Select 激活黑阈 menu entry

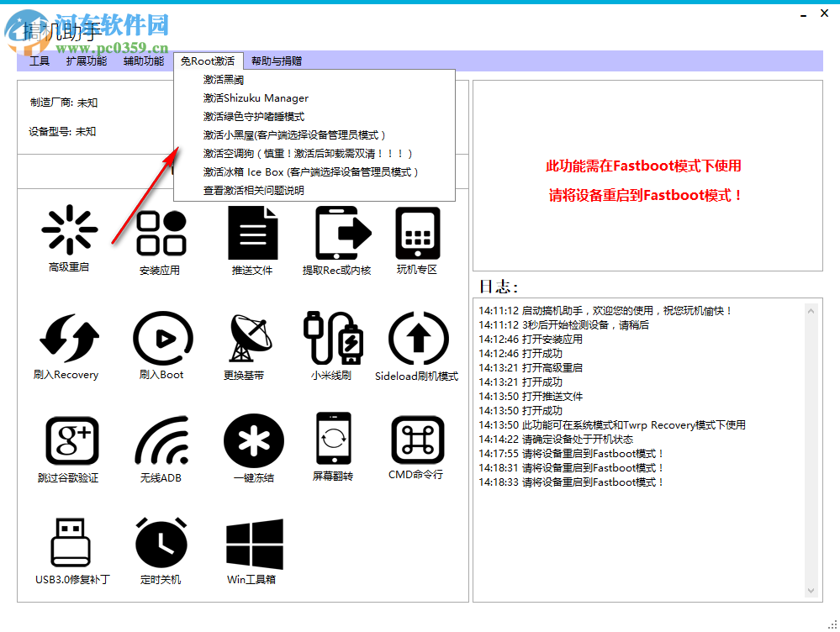coord(314,80)
